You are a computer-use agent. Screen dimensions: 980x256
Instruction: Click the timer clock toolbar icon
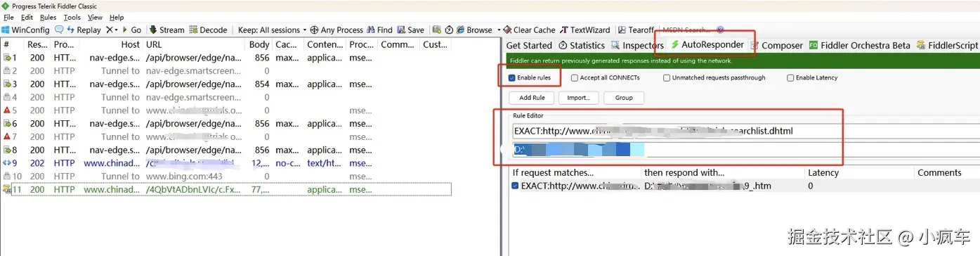click(x=448, y=30)
